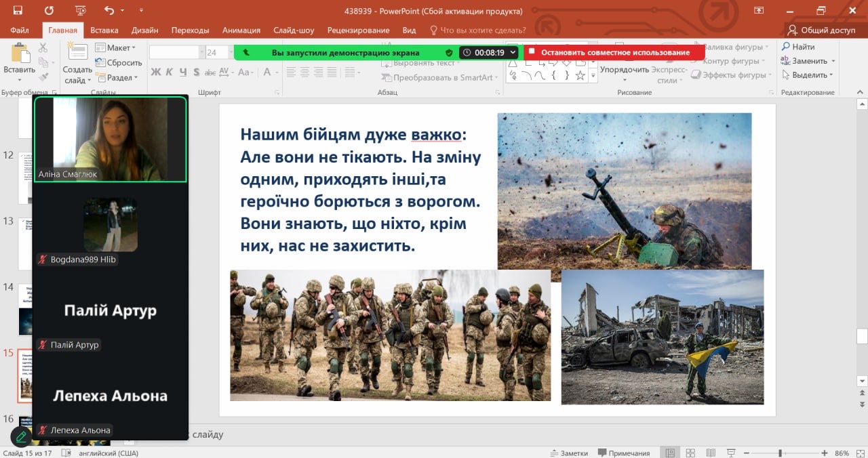The image size is (868, 458).
Task: Click the zoom slider in status bar
Action: (781, 453)
